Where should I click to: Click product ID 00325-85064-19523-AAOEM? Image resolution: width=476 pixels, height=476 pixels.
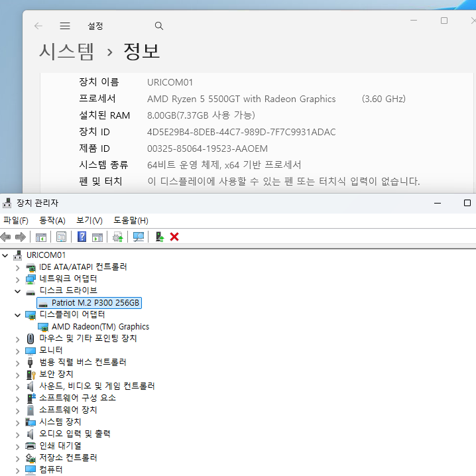pos(208,149)
